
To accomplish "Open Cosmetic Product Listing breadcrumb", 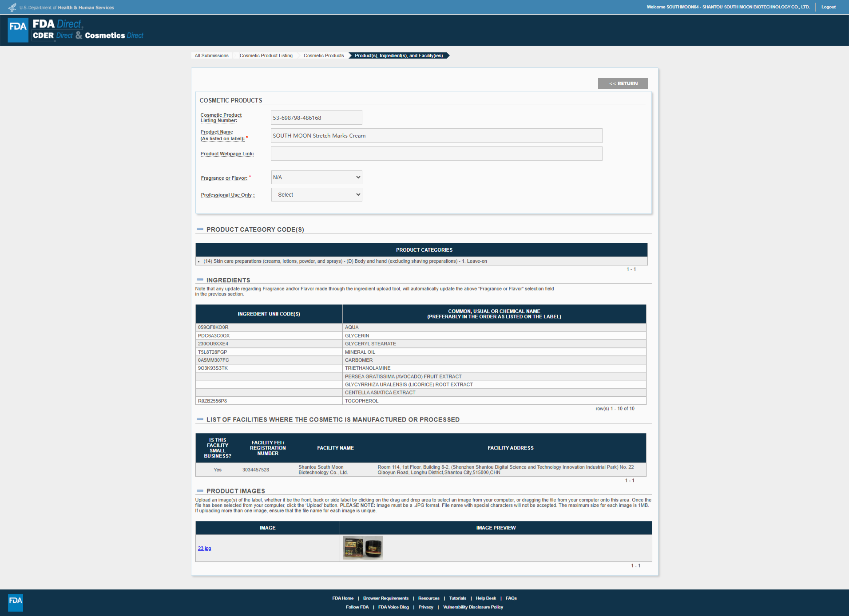I will [266, 55].
